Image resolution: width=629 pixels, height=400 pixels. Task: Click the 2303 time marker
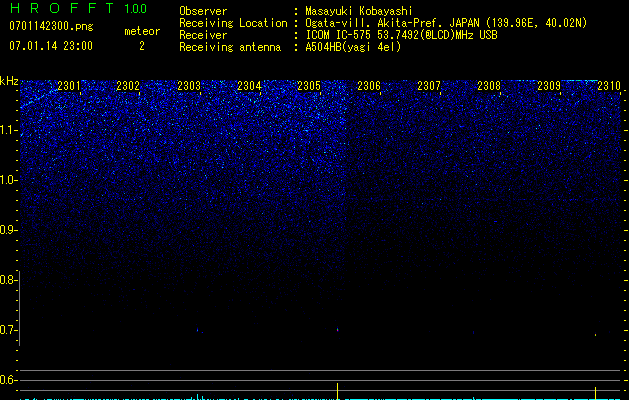click(x=189, y=86)
